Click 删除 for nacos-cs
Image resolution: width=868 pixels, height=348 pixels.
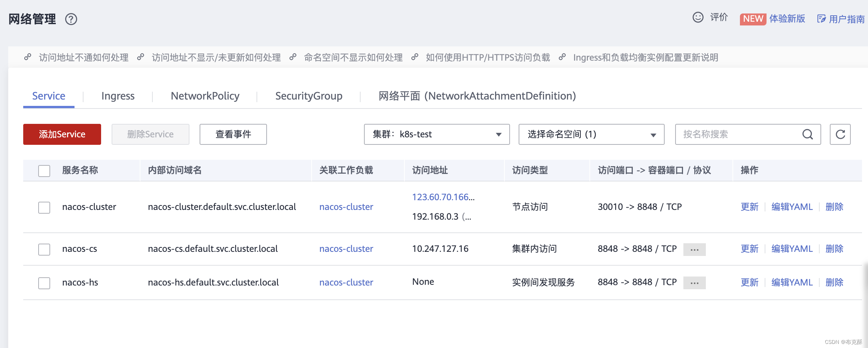click(835, 249)
